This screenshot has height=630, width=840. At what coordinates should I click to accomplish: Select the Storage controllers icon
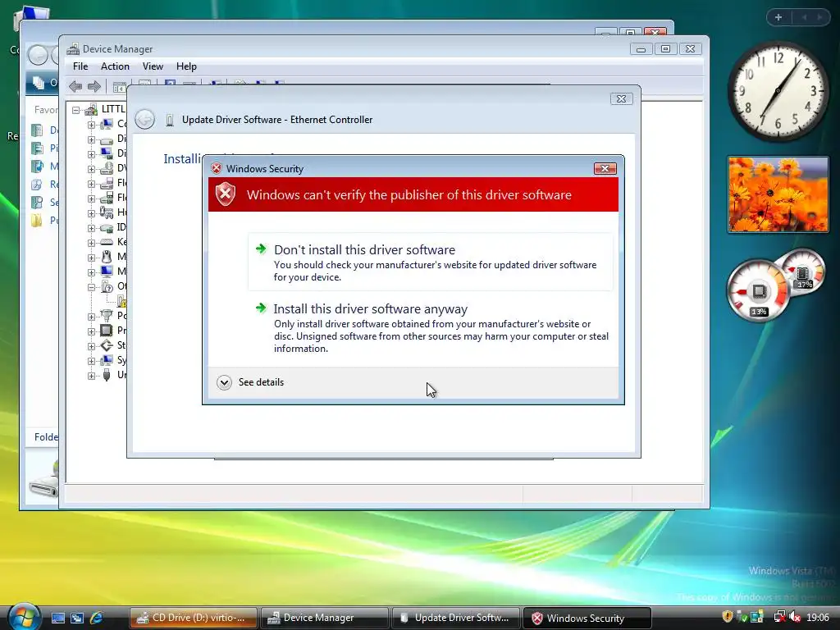pyautogui.click(x=107, y=345)
